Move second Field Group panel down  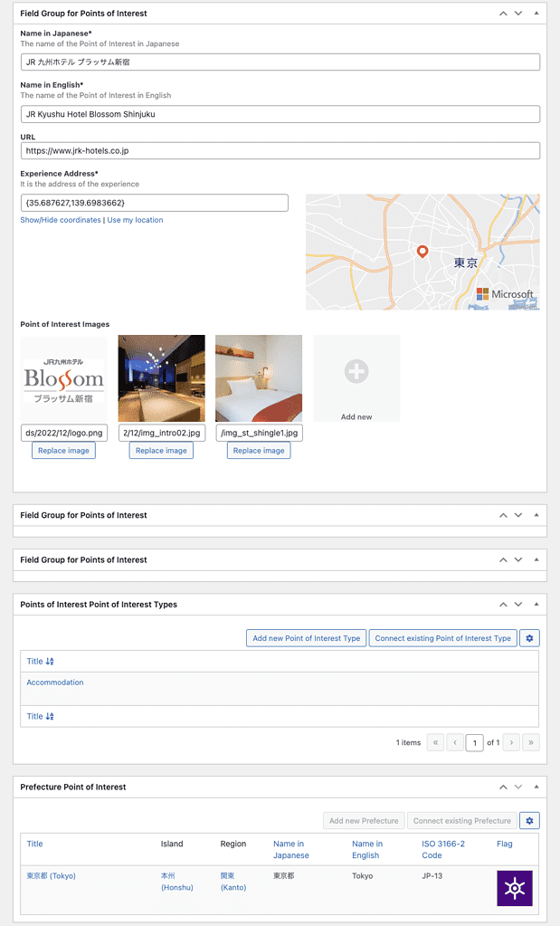tap(518, 515)
